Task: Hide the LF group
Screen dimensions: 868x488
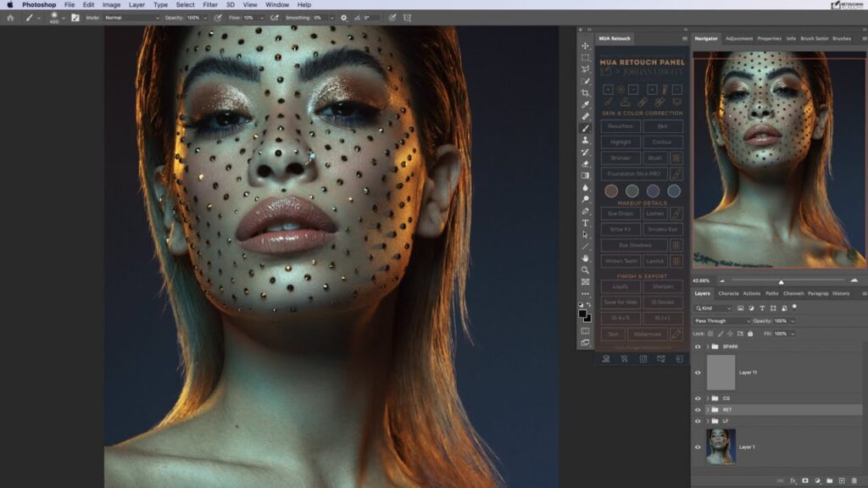Action: pyautogui.click(x=698, y=421)
